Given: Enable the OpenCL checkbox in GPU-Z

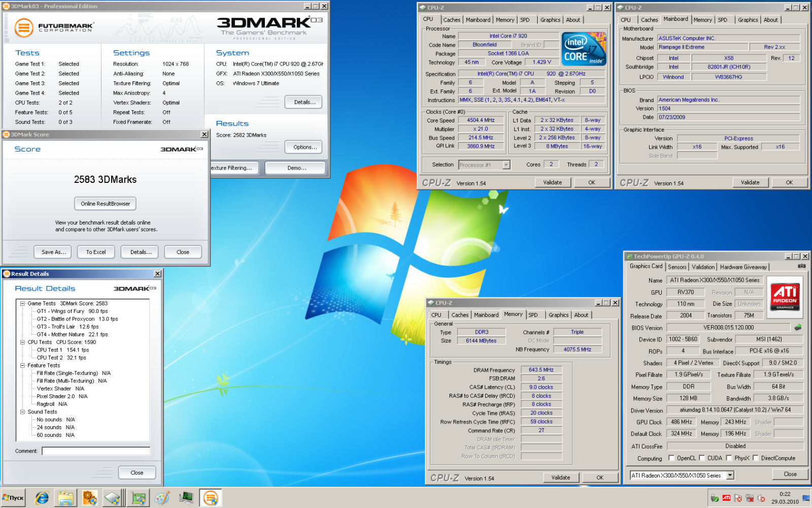Looking at the screenshot, I should [x=672, y=458].
